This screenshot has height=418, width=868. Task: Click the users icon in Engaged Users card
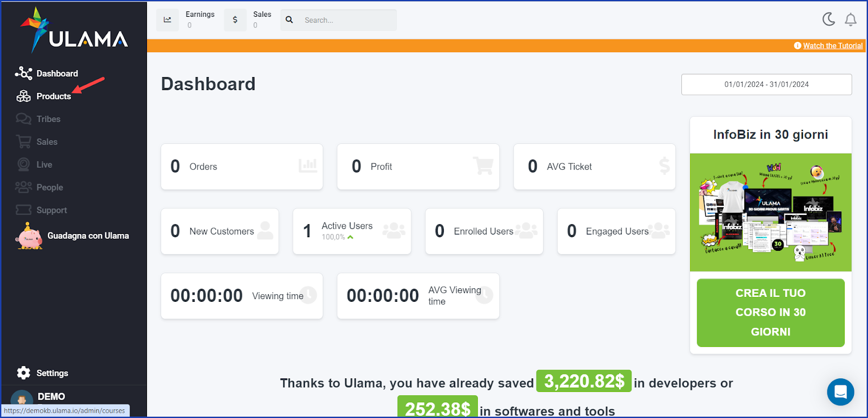coord(659,230)
